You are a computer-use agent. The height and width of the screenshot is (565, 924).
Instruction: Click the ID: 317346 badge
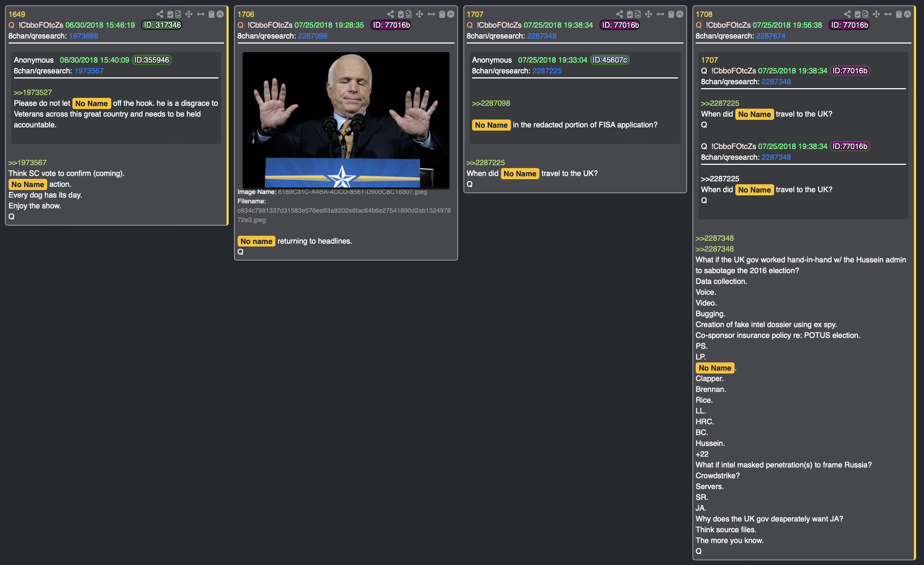click(x=162, y=25)
